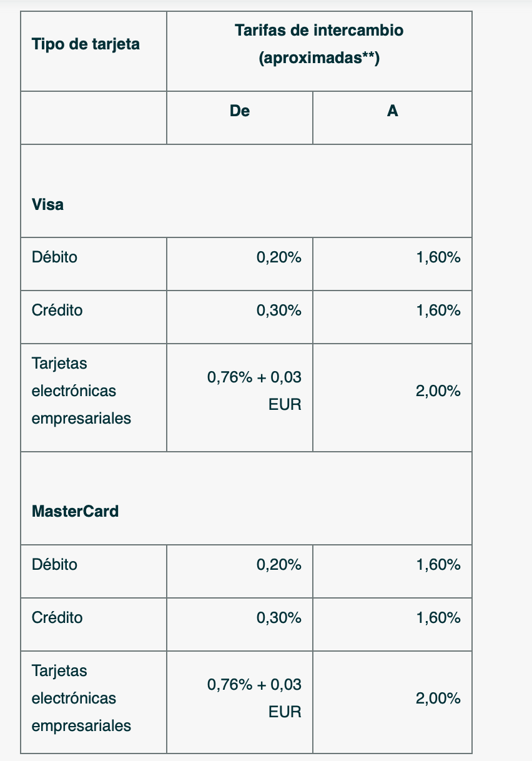Click the 1,60% value in Visa Débito
Viewport: 532px width, 761px height.
coord(438,257)
